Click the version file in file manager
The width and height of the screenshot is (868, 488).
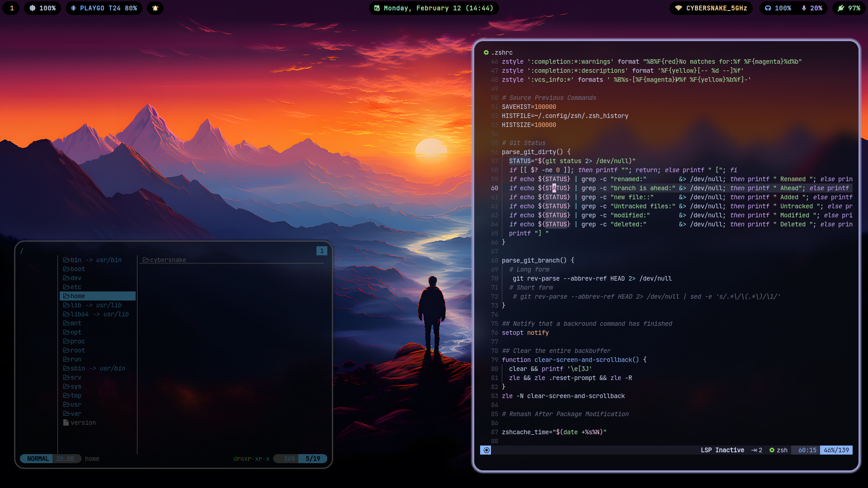point(83,422)
